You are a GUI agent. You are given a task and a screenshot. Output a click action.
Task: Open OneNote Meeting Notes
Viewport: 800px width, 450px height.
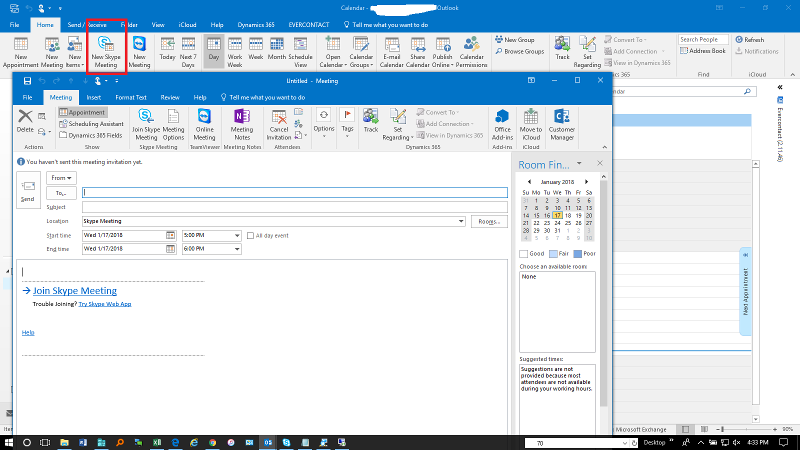pyautogui.click(x=242, y=124)
